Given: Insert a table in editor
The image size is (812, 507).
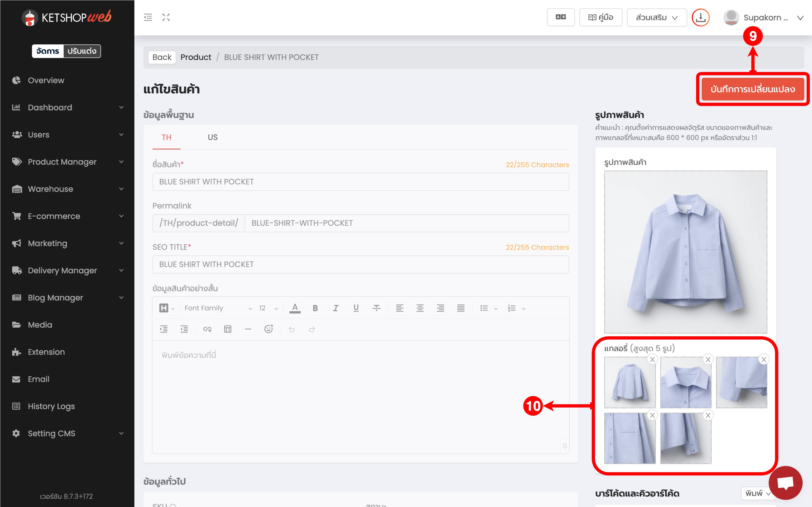Looking at the screenshot, I should [228, 329].
